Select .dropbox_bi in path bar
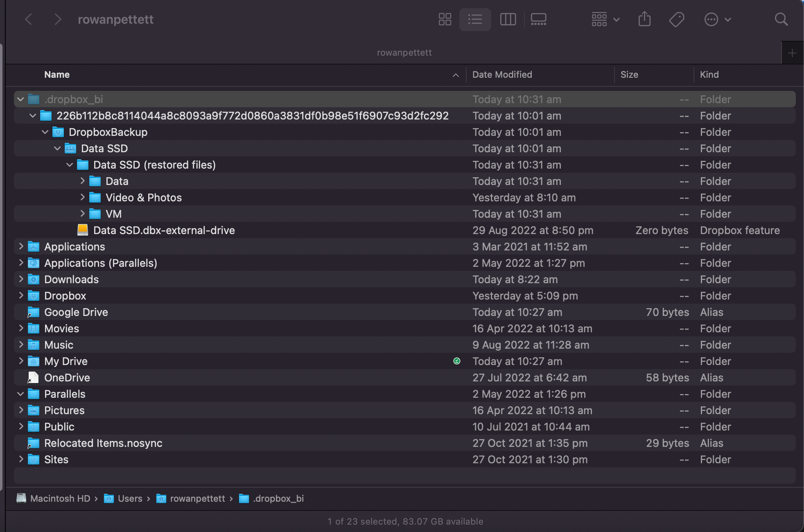Viewport: 804px width, 532px height. [x=271, y=498]
